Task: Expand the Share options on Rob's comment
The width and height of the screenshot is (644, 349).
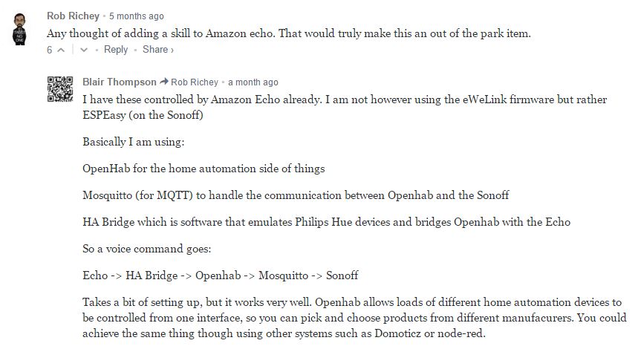Action: coord(157,50)
